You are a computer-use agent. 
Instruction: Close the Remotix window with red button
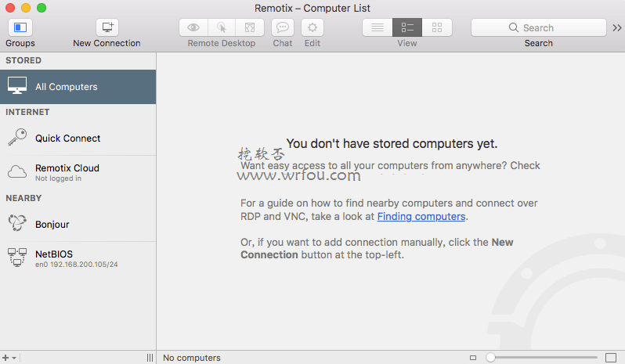coord(10,8)
